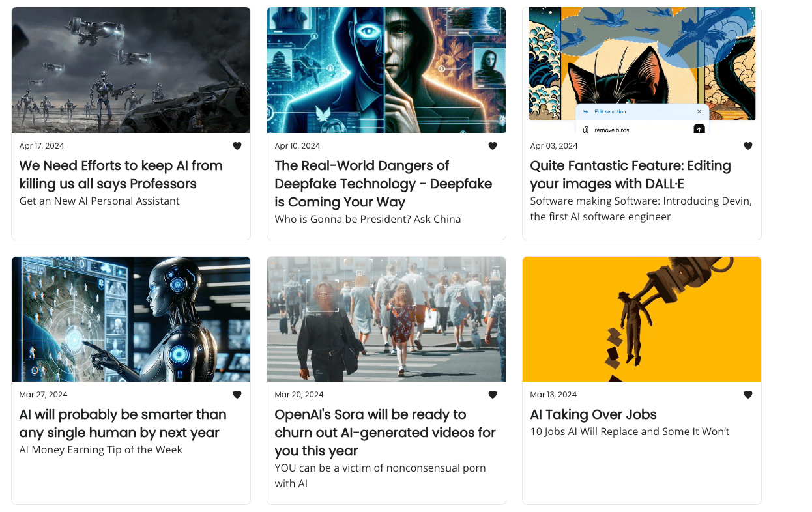Open the yellow robot arm illustration
The image size is (812, 512).
pyautogui.click(x=642, y=319)
